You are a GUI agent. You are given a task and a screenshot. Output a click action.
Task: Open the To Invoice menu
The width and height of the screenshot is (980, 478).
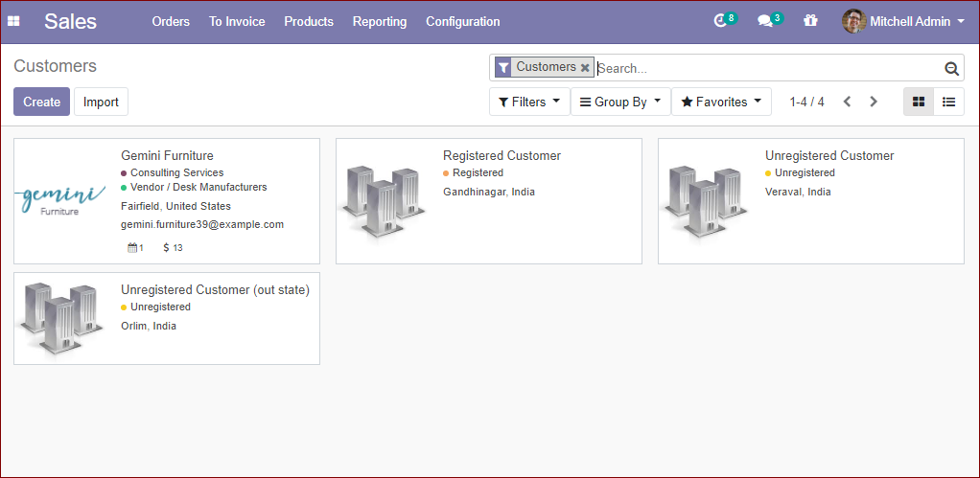coord(237,22)
